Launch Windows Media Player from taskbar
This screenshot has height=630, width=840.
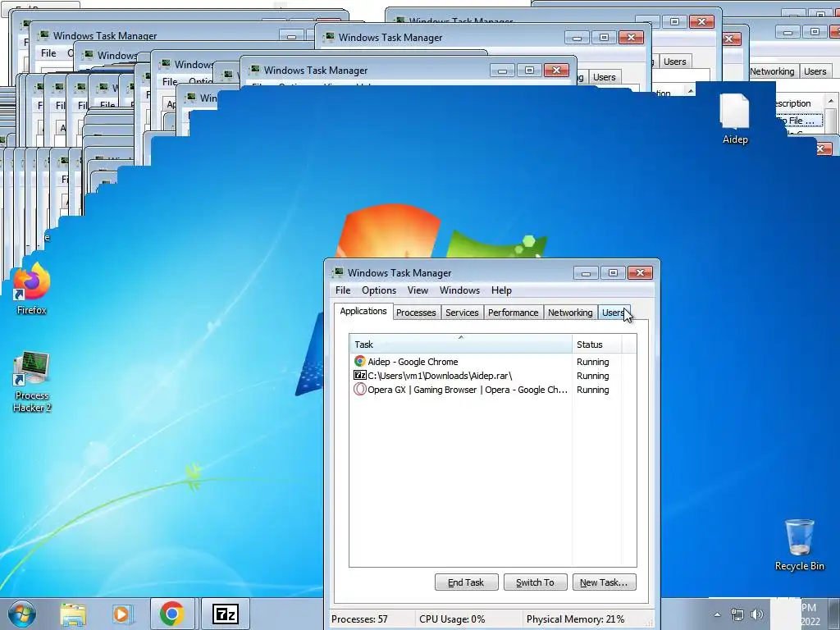[x=122, y=614]
